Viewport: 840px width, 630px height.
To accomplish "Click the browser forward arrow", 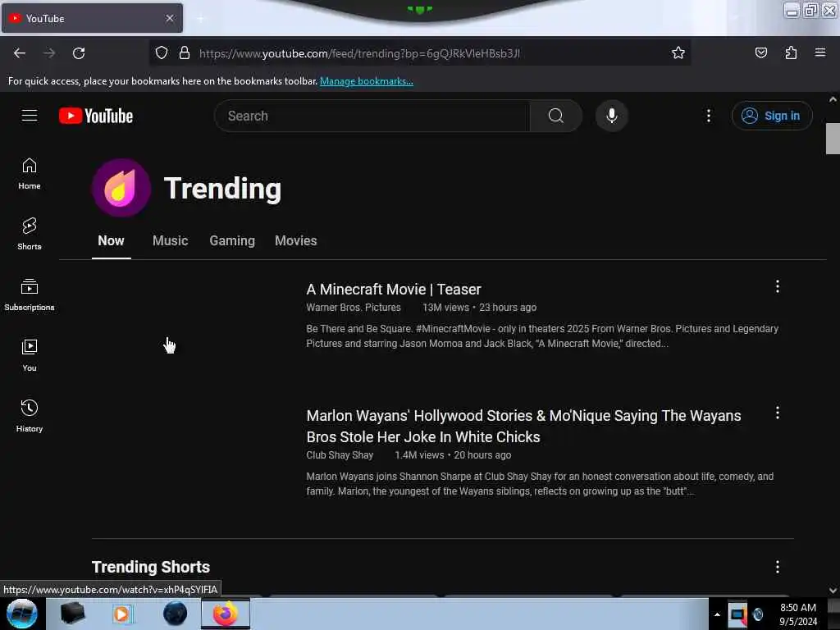I will pyautogui.click(x=49, y=53).
